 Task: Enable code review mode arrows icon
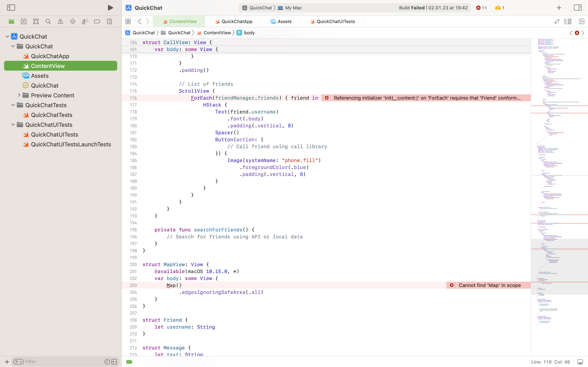(x=557, y=21)
